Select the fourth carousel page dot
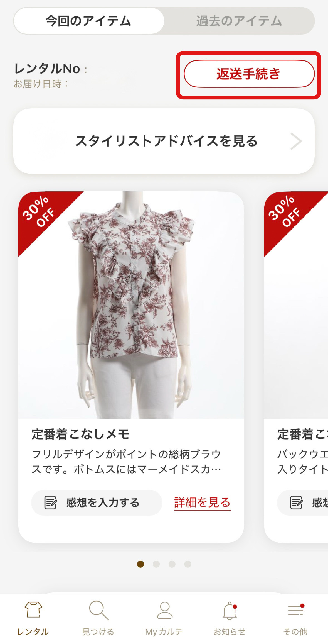This screenshot has width=328, height=644. (188, 564)
